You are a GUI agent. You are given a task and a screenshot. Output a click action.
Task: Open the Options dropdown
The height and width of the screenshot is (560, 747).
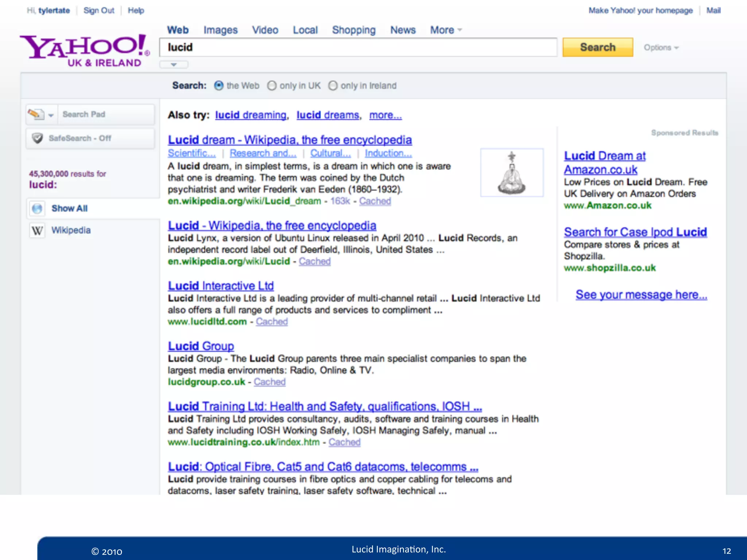[661, 48]
